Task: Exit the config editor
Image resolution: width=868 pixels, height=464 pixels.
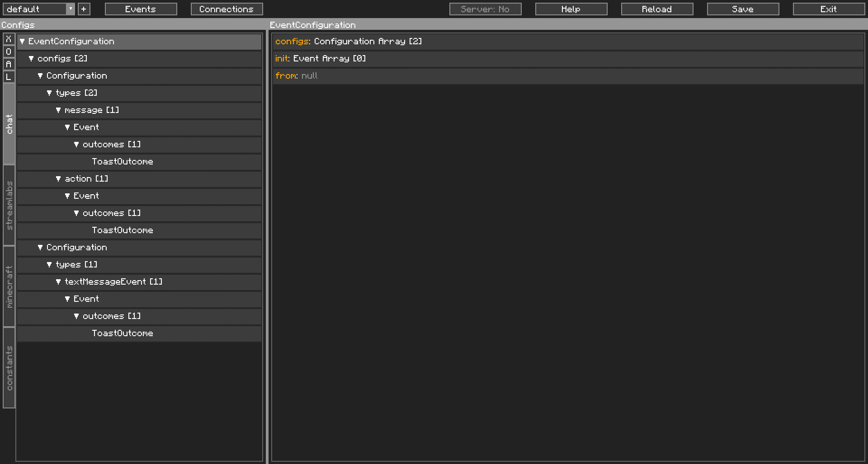Action: coord(829,9)
